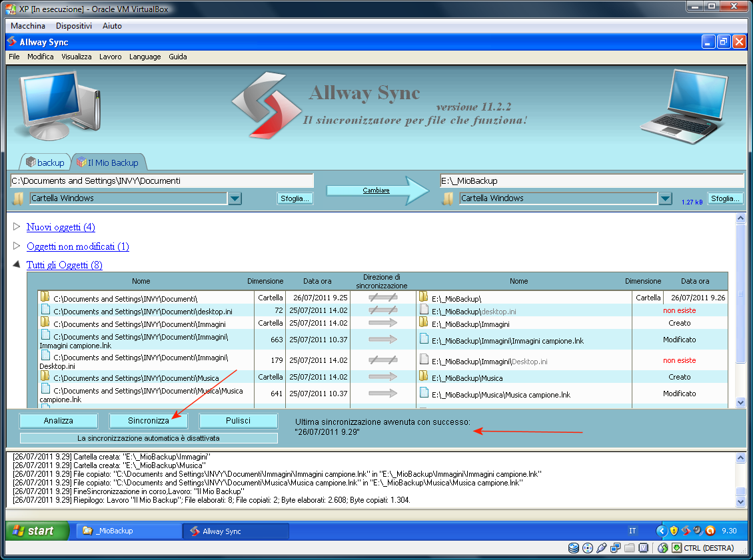Open the Oggetti non modificati (1) link

(x=78, y=246)
